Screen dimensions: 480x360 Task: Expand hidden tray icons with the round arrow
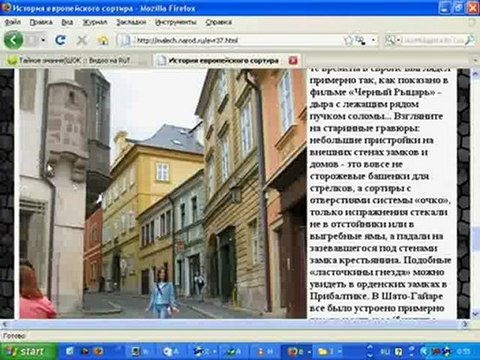pos(424,351)
